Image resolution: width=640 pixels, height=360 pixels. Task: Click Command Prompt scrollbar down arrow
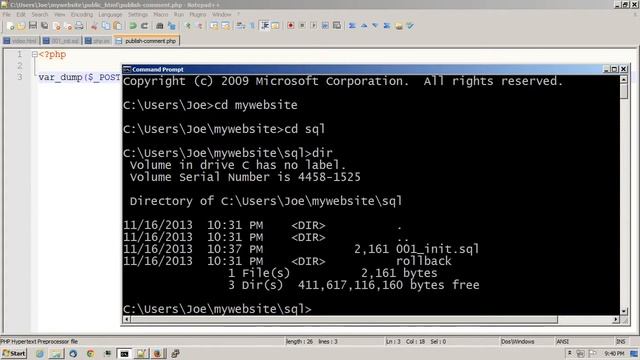pyautogui.click(x=624, y=311)
